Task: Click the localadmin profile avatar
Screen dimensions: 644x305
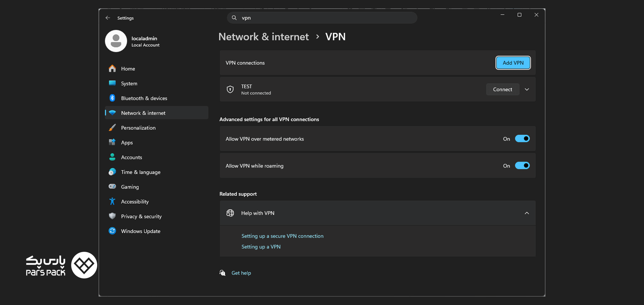Action: [116, 41]
